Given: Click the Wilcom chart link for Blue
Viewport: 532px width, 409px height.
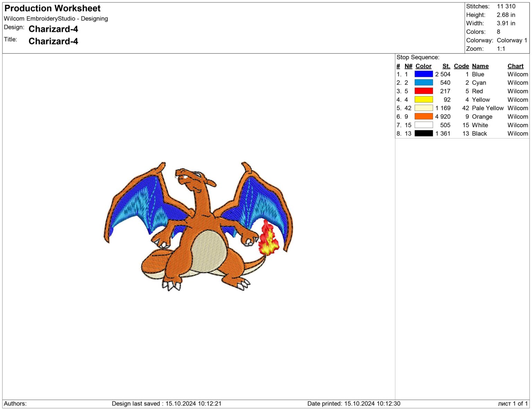Looking at the screenshot, I should [517, 74].
